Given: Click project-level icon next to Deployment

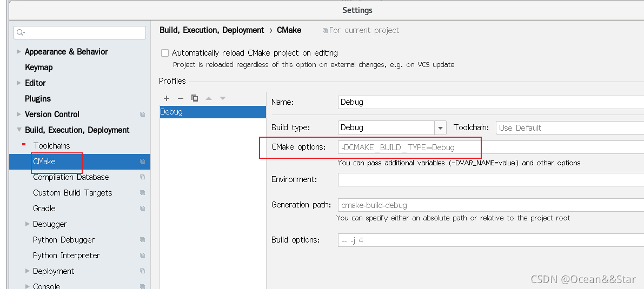Looking at the screenshot, I should click(x=143, y=271).
